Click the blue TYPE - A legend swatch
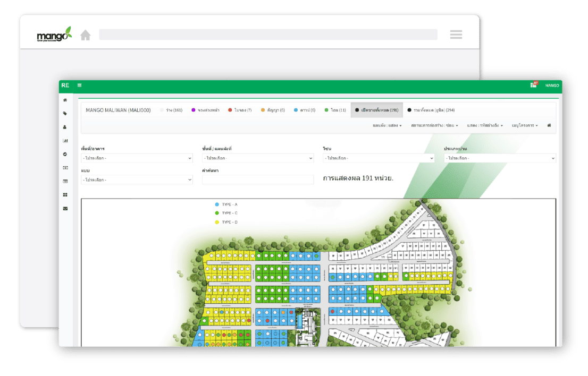 (217, 204)
